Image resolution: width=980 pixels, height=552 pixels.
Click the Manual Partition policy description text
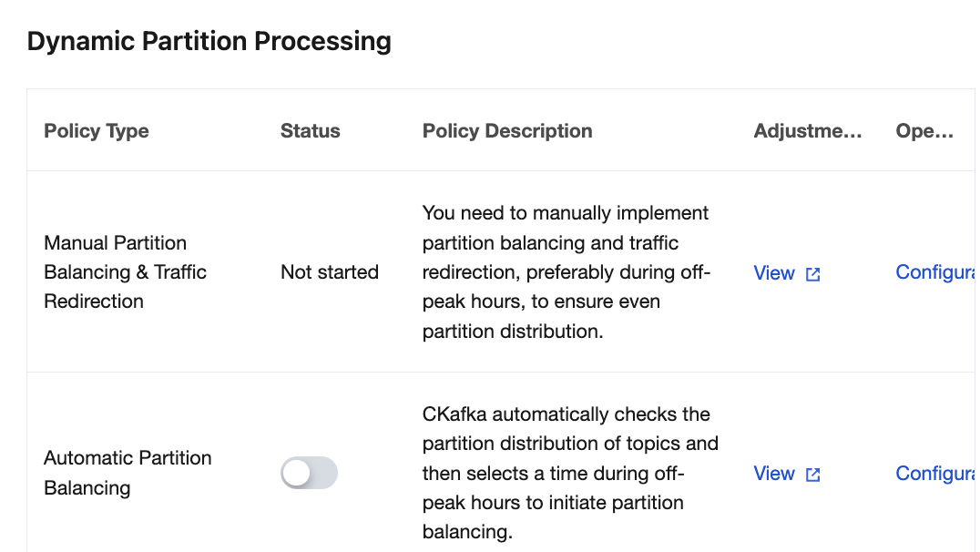pos(567,272)
